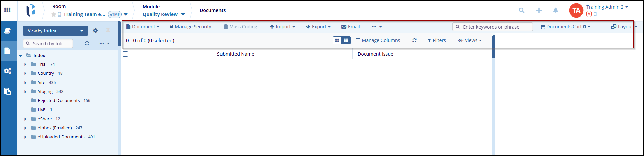Open the global search magnifier icon
644x156 pixels.
(522, 10)
